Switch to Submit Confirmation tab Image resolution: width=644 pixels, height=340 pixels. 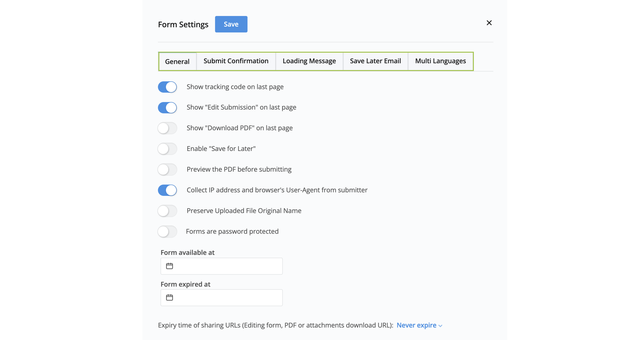coord(236,61)
